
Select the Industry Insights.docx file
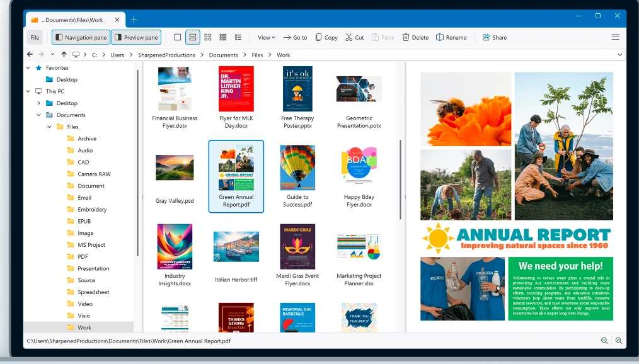pyautogui.click(x=175, y=256)
